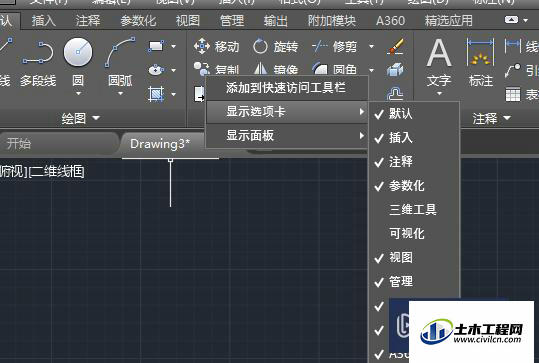Switch to the 附加模块 ribbon tab
The image size is (539, 363).
(331, 21)
